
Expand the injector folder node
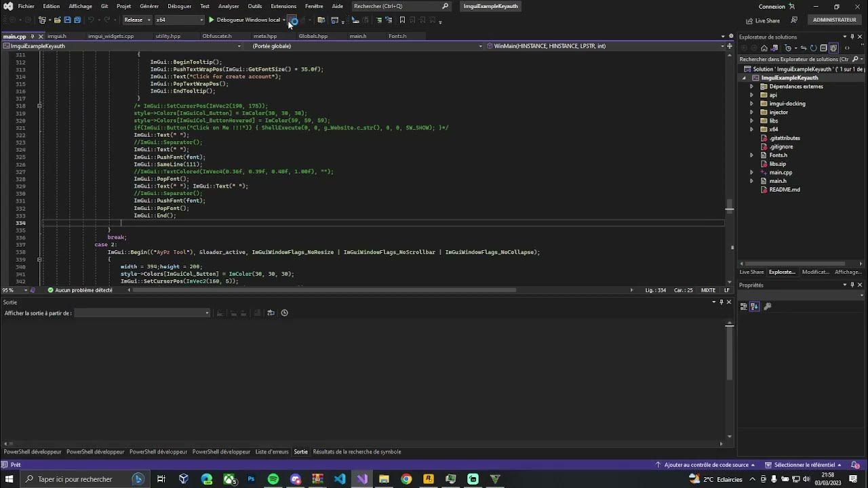(x=751, y=113)
